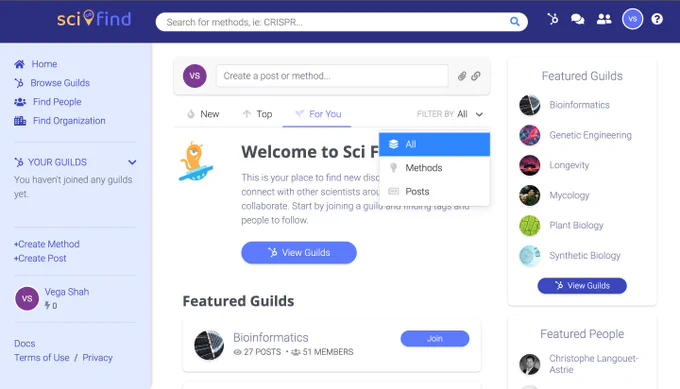This screenshot has width=680, height=389.
Task: Click +Create Method link
Action: (x=47, y=244)
